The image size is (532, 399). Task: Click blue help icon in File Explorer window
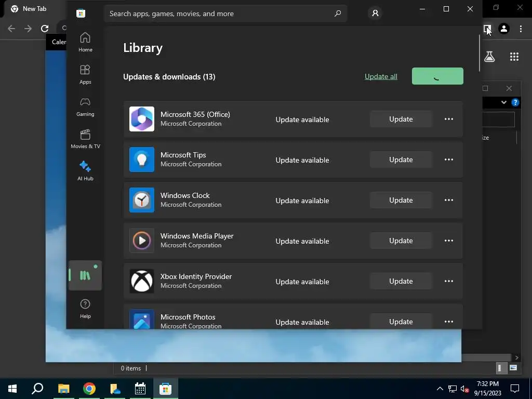click(x=515, y=102)
